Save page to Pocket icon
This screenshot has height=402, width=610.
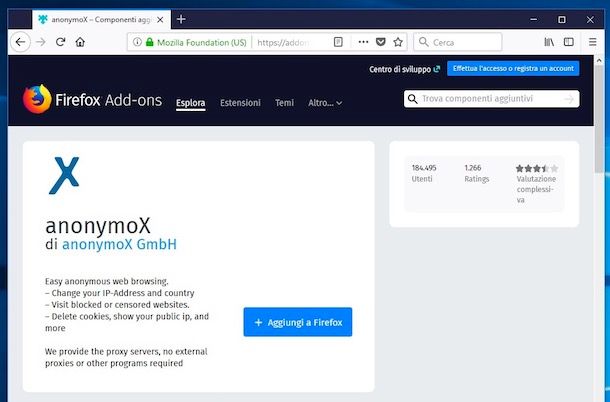(x=381, y=42)
